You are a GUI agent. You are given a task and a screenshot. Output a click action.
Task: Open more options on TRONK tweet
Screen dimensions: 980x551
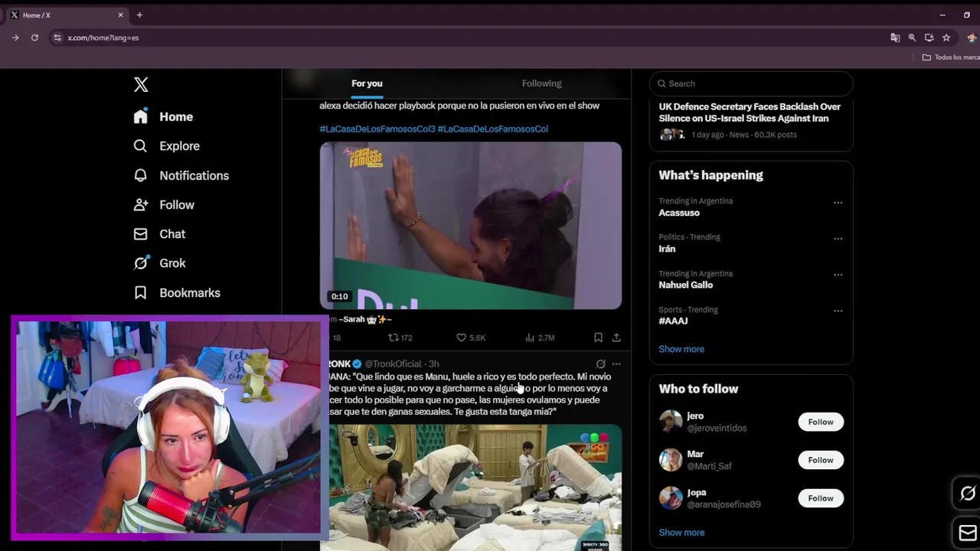(x=616, y=364)
